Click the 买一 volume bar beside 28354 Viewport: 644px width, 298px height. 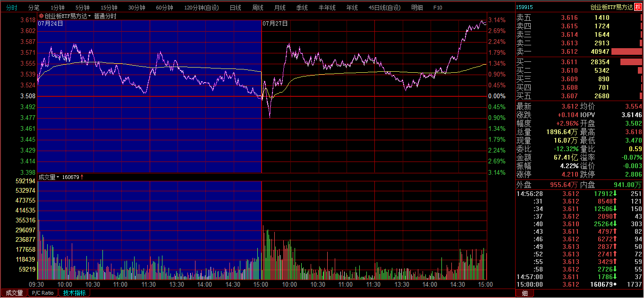[631, 62]
